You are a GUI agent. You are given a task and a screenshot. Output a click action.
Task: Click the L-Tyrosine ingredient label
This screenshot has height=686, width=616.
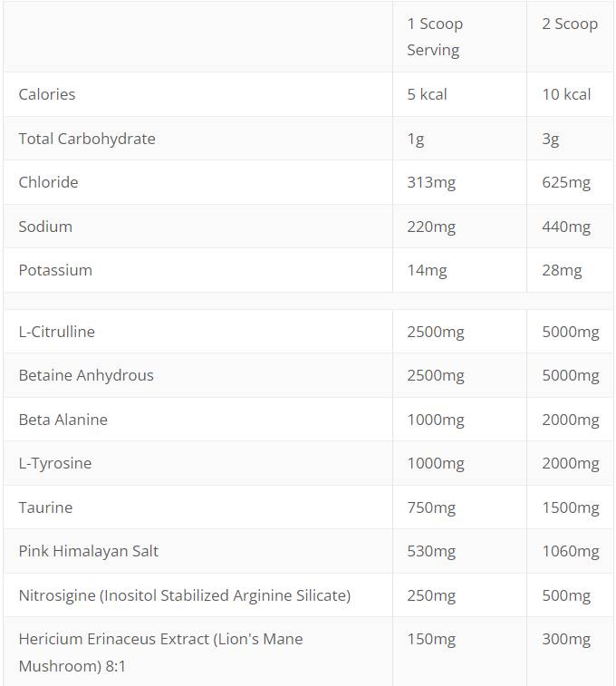55,463
